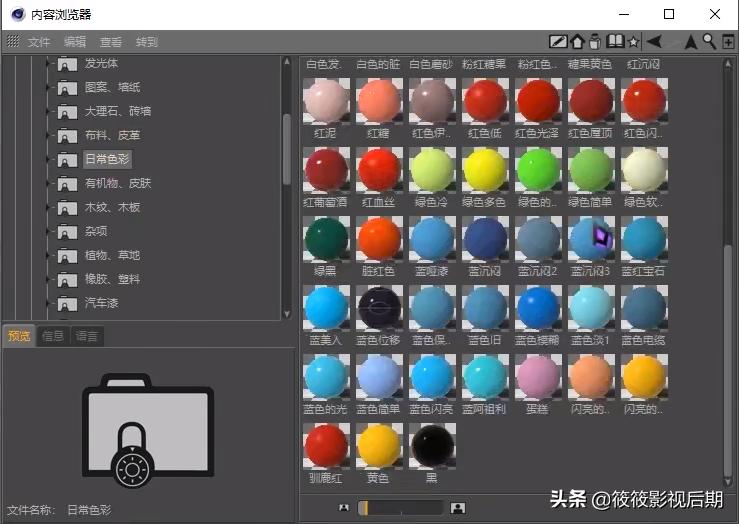Click the folder icon beside 杂项

(67, 232)
